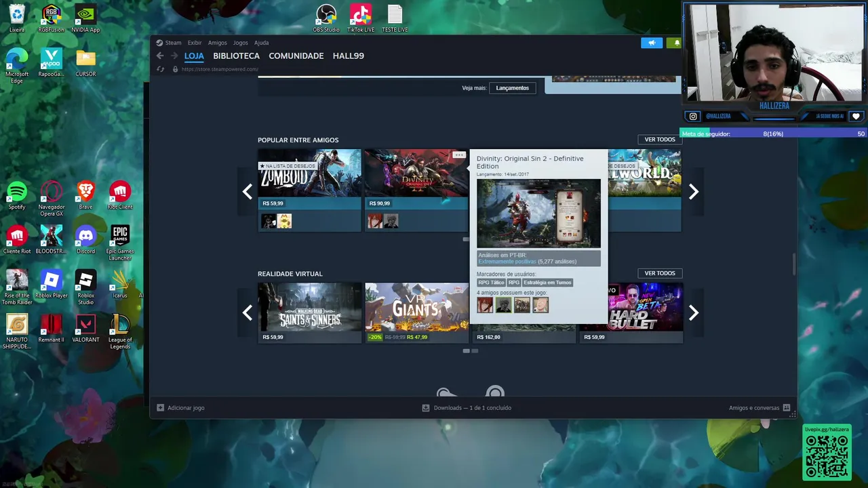Open Ajuda menu
Image resolution: width=868 pixels, height=488 pixels.
tap(261, 43)
